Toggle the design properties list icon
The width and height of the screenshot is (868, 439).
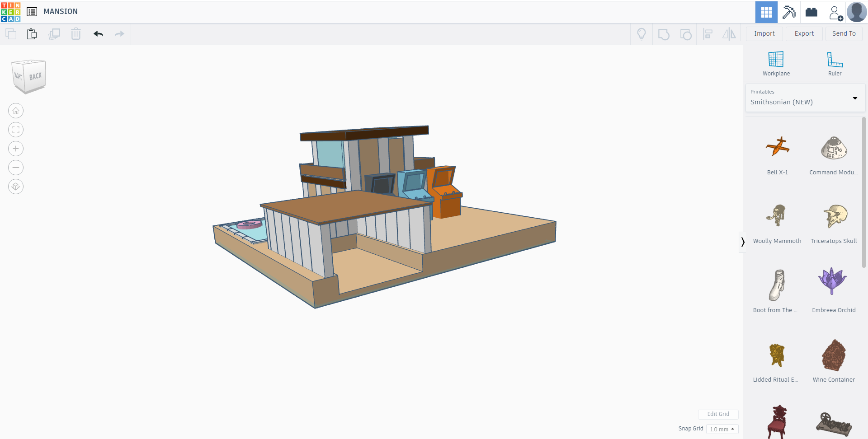[x=32, y=12]
